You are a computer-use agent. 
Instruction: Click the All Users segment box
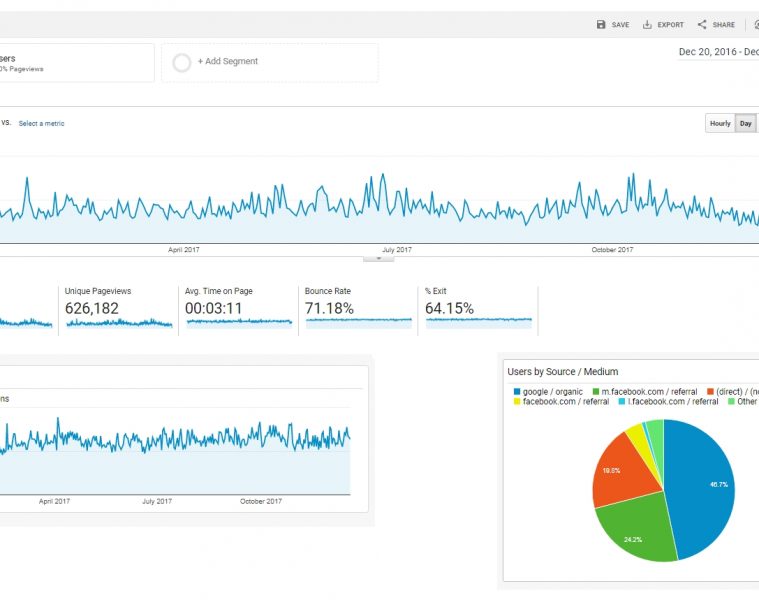(x=75, y=62)
